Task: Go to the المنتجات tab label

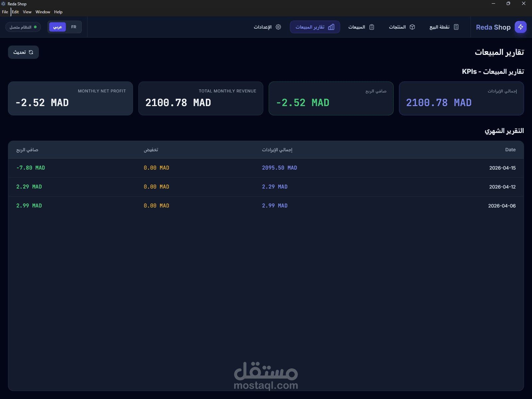Action: 397,27
